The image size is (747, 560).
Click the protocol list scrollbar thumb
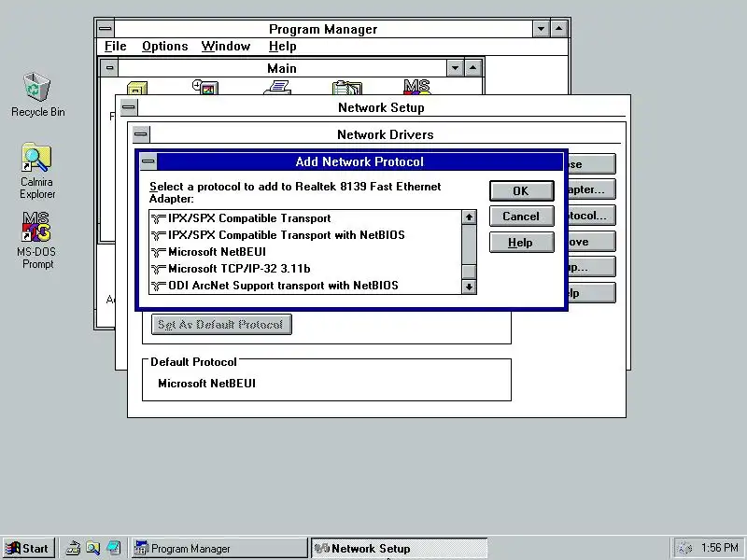click(x=470, y=272)
